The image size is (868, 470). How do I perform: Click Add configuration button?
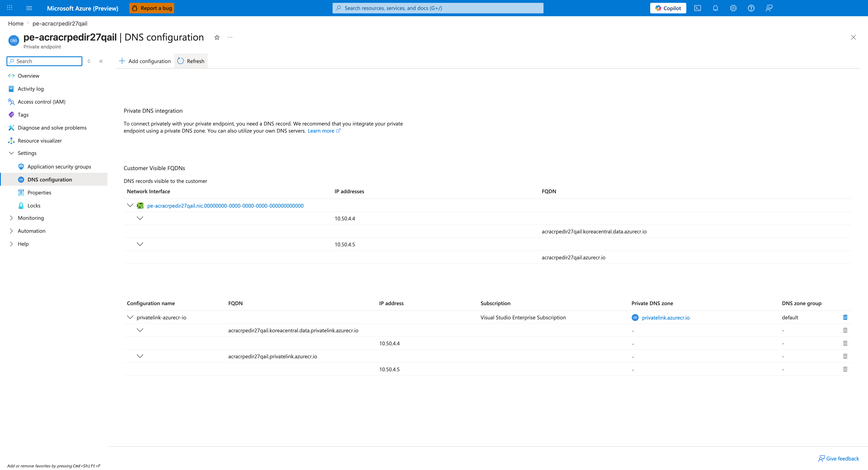(x=145, y=61)
